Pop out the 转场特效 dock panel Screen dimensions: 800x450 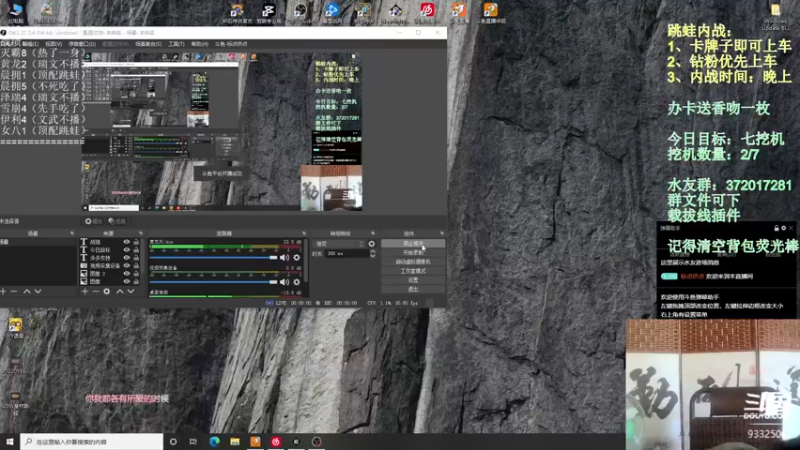coord(373,233)
